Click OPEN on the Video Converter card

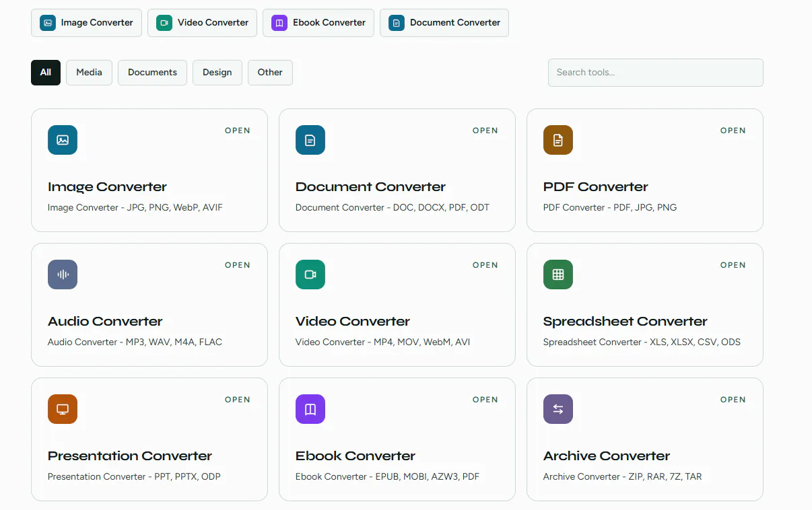click(x=485, y=265)
